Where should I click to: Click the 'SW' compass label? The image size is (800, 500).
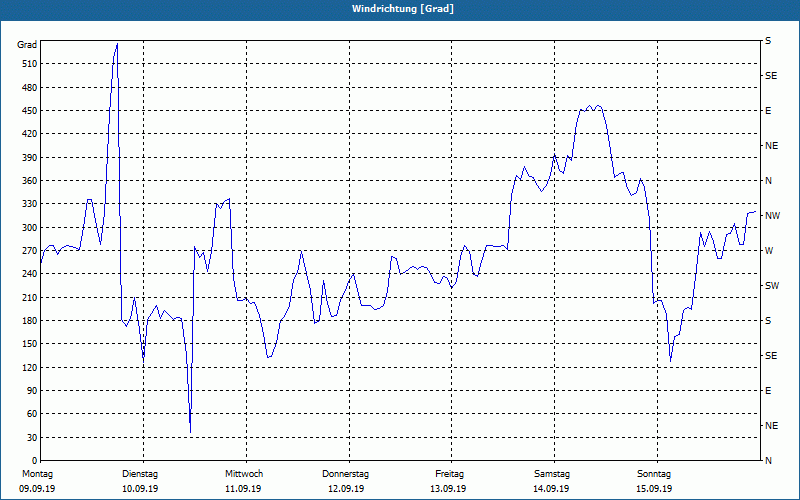772,286
